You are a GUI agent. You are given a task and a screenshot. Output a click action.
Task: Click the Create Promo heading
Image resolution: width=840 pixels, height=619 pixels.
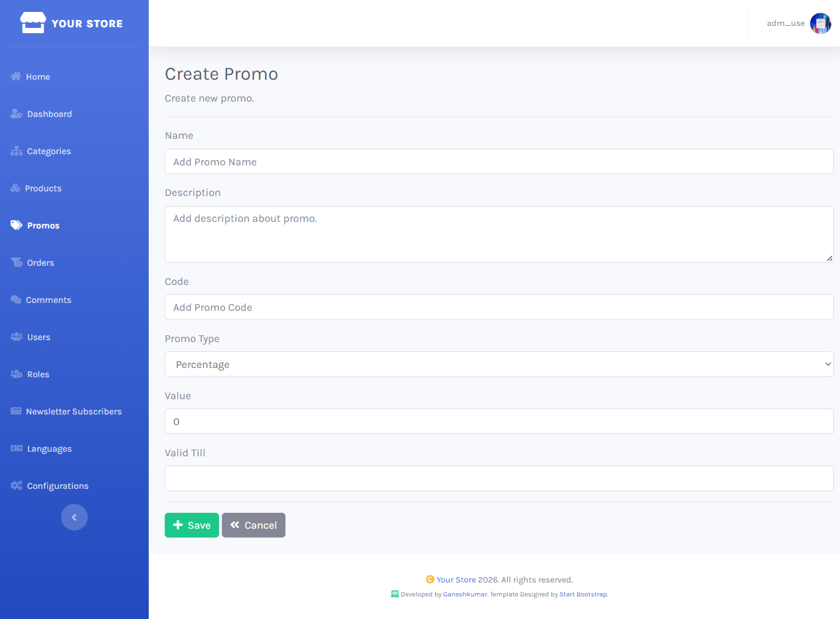[x=221, y=74]
